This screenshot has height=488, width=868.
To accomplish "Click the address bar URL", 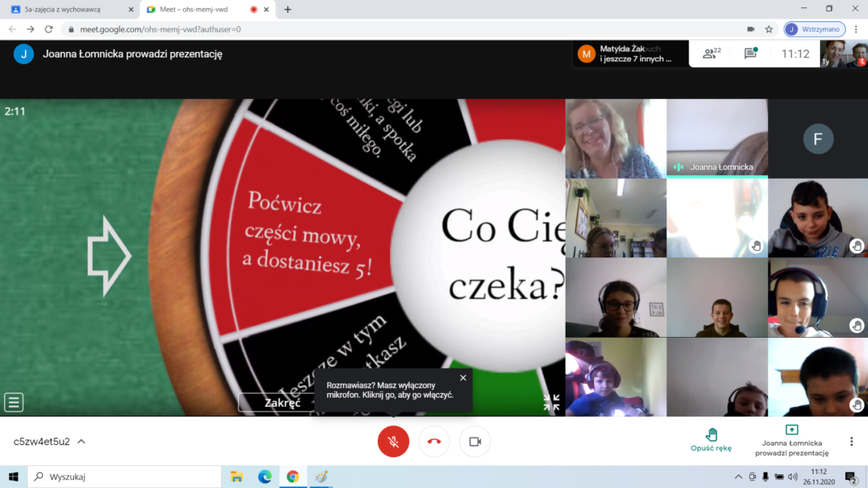I will pyautogui.click(x=161, y=29).
